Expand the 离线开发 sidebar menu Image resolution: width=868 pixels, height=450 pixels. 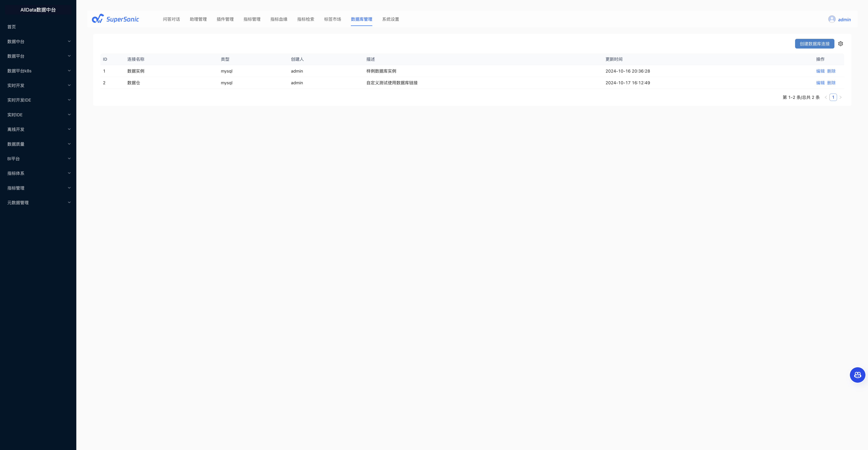[38, 129]
